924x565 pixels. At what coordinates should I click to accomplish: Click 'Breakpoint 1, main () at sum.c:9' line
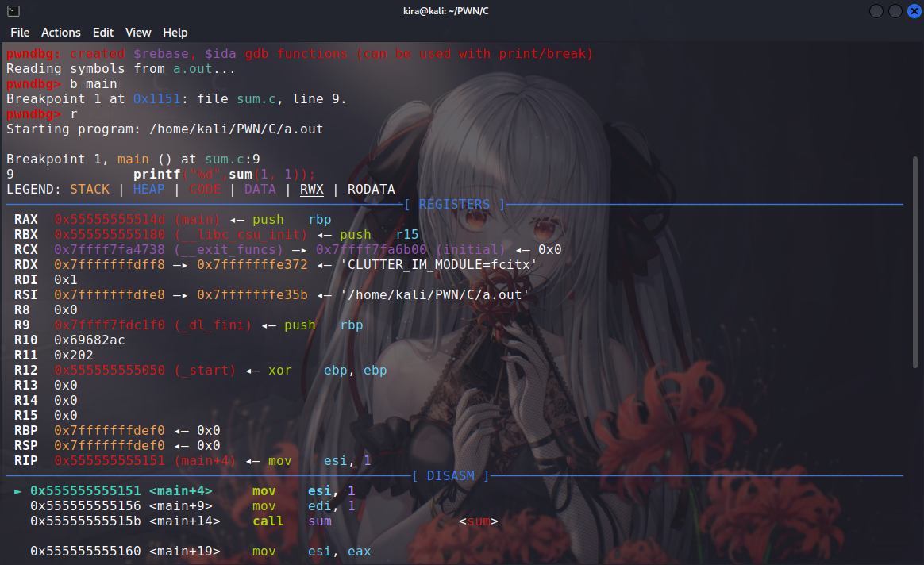(x=133, y=159)
